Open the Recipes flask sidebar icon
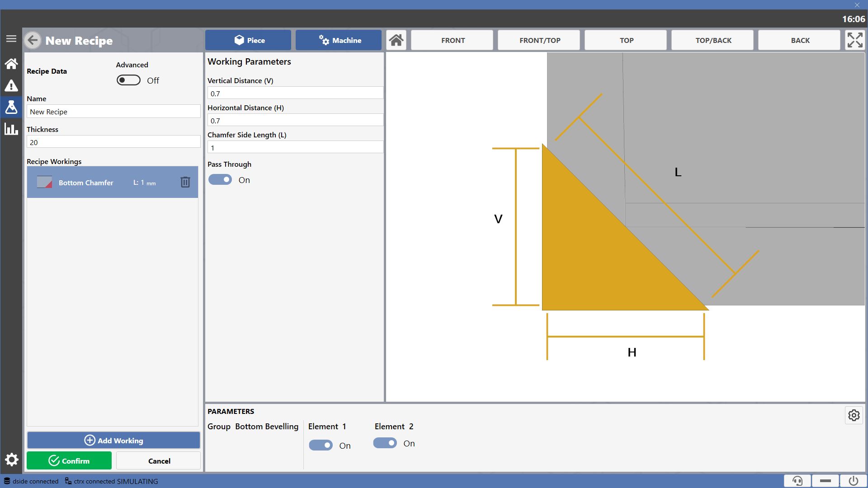 click(x=11, y=107)
